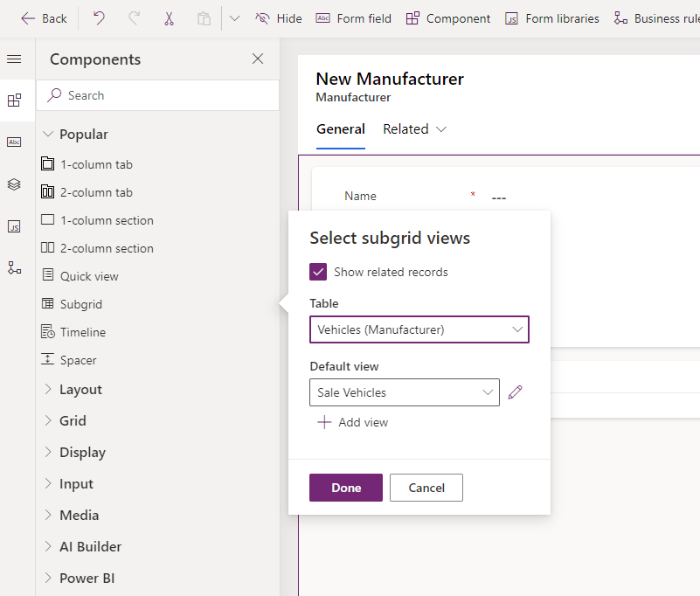
Task: Open the Related tab dropdown
Action: pos(415,129)
